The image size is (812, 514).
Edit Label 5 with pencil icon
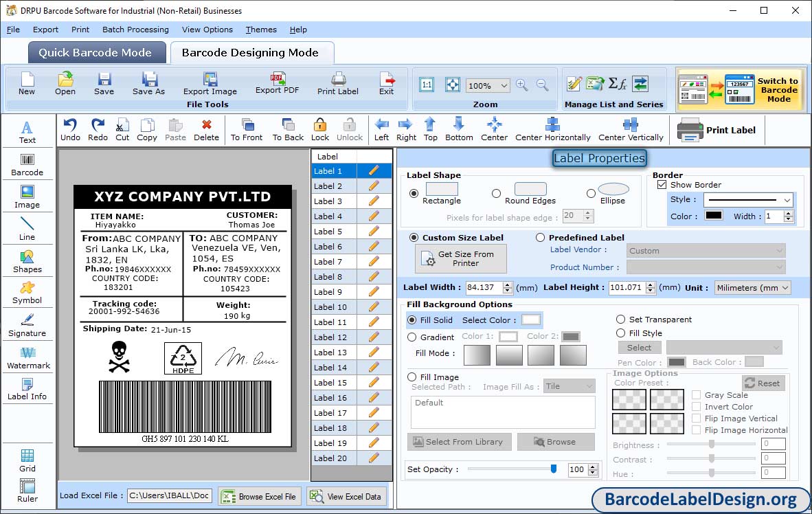[x=374, y=231]
